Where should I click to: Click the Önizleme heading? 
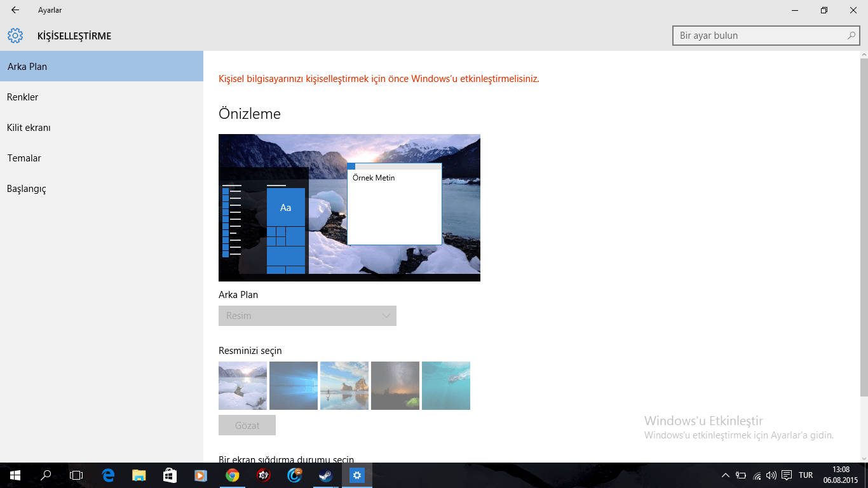[x=250, y=114]
